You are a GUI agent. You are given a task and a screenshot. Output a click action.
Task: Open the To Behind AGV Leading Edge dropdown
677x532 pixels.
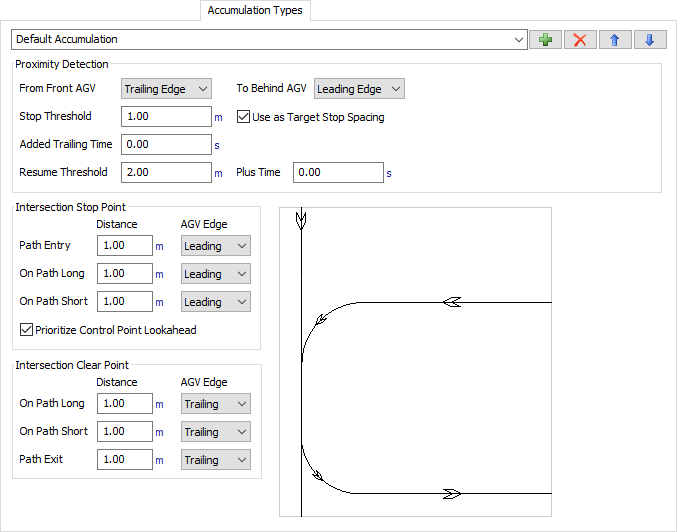(x=359, y=89)
